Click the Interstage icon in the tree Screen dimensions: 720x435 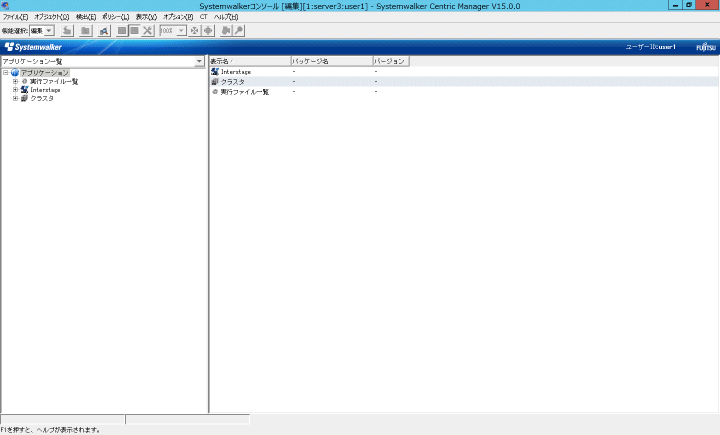point(23,90)
